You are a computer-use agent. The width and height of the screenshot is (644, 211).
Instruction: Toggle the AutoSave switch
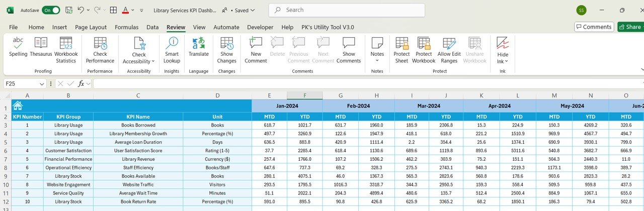click(x=51, y=10)
